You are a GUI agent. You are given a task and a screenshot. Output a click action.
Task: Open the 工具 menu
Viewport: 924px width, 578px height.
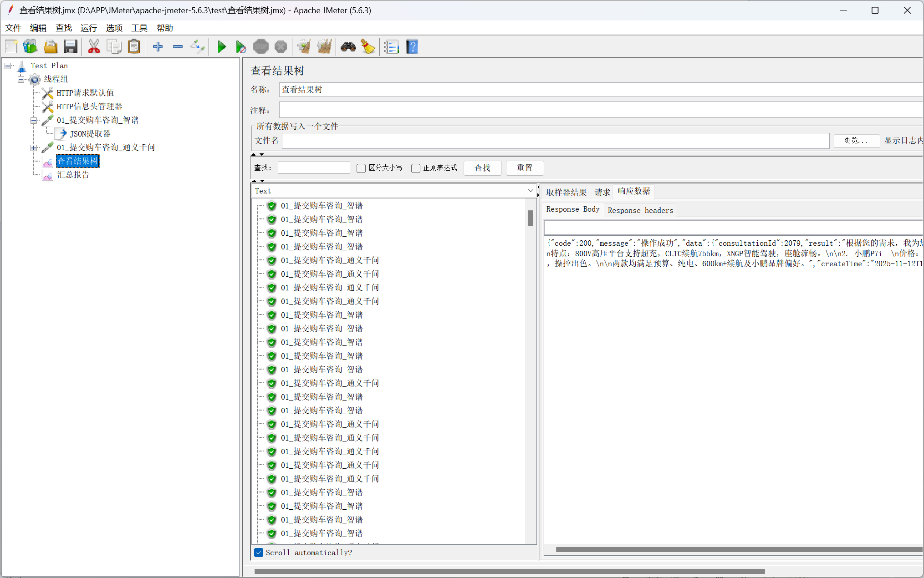tap(139, 28)
